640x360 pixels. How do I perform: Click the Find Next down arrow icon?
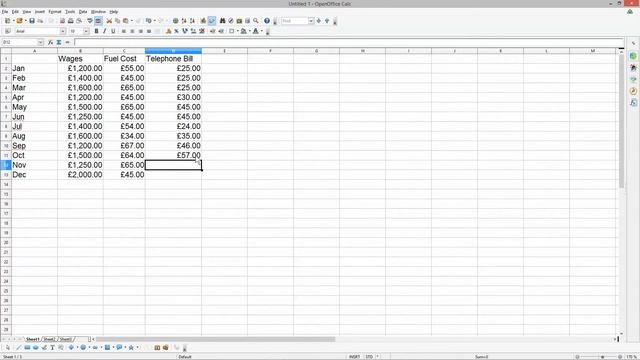(319, 21)
